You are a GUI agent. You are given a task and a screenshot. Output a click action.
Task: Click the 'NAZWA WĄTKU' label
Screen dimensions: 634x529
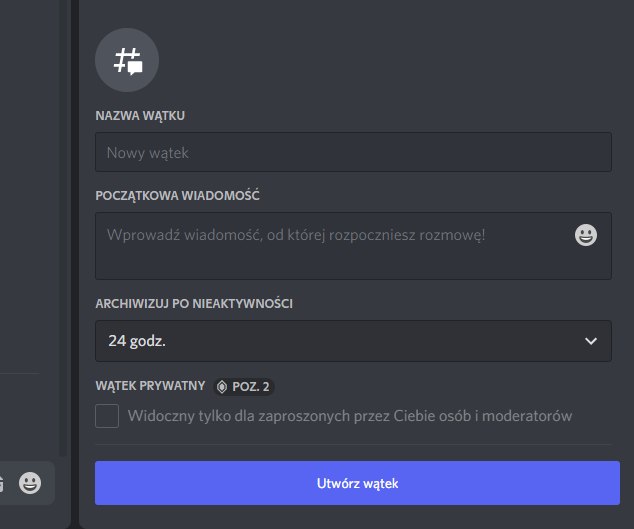[140, 116]
